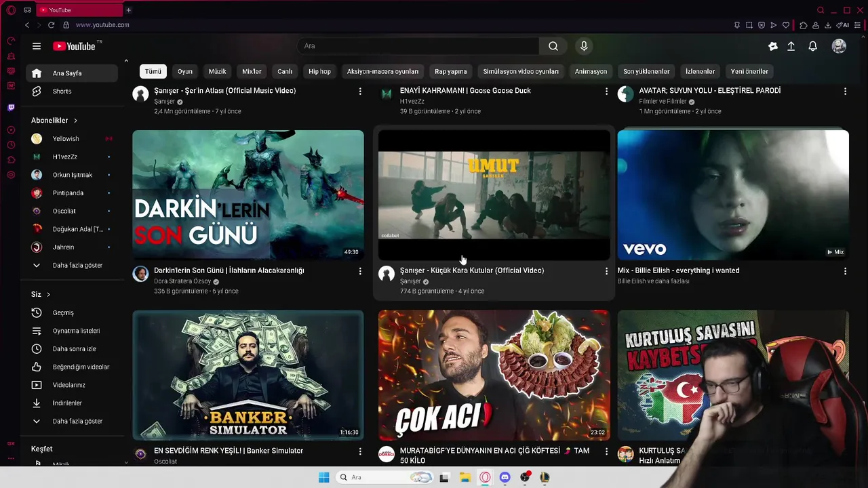
Task: Open the Opera GX main menu logo
Action: point(11,10)
